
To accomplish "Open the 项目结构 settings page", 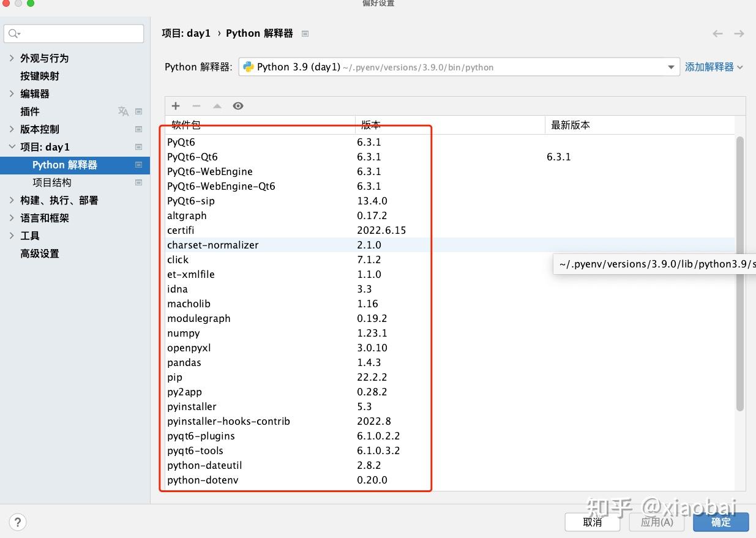I will pyautogui.click(x=51, y=182).
